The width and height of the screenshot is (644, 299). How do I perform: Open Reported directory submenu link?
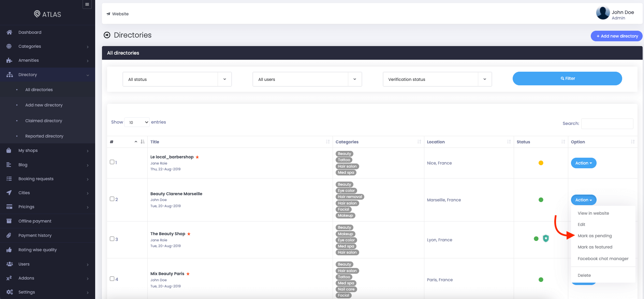[44, 136]
